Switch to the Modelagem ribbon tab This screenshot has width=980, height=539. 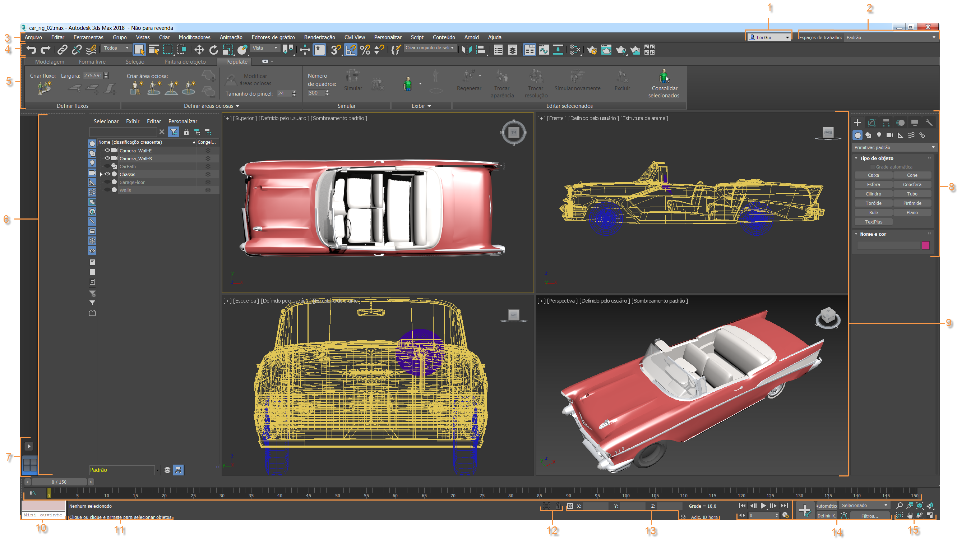tap(50, 62)
